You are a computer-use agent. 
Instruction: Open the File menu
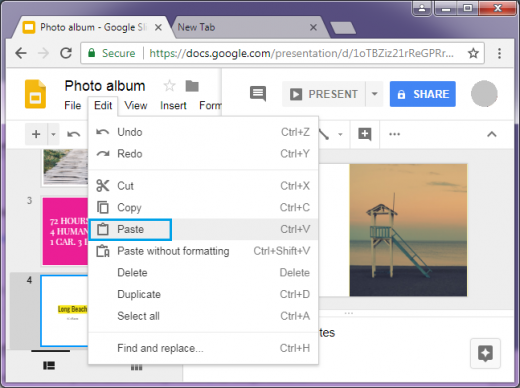pyautogui.click(x=73, y=106)
